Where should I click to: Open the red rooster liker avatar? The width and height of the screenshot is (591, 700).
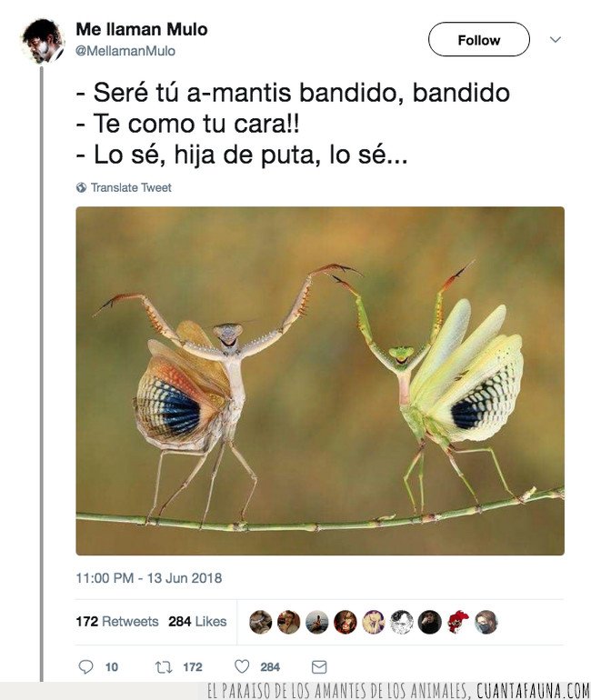coord(458,622)
